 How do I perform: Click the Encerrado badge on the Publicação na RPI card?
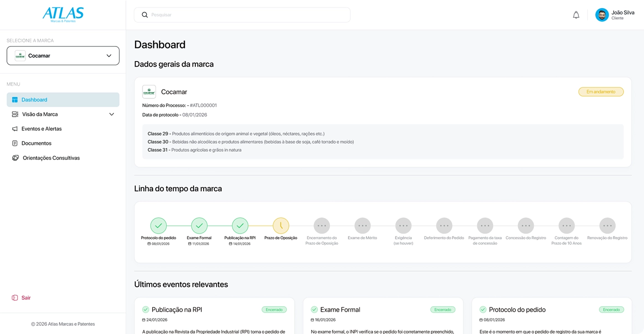pyautogui.click(x=274, y=309)
